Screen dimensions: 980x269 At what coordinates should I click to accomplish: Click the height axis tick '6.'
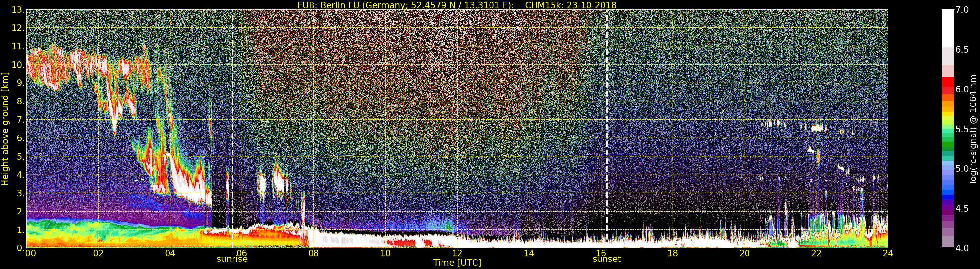pyautogui.click(x=21, y=138)
